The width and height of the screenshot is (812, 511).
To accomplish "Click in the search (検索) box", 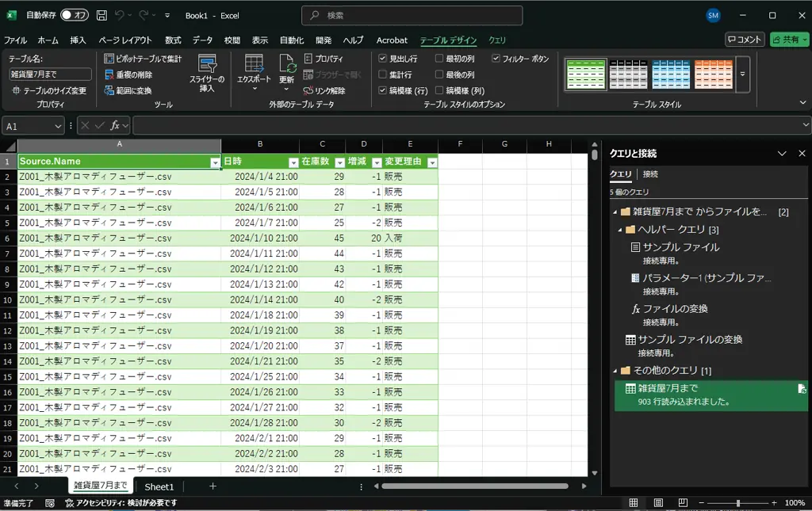I will click(x=412, y=16).
